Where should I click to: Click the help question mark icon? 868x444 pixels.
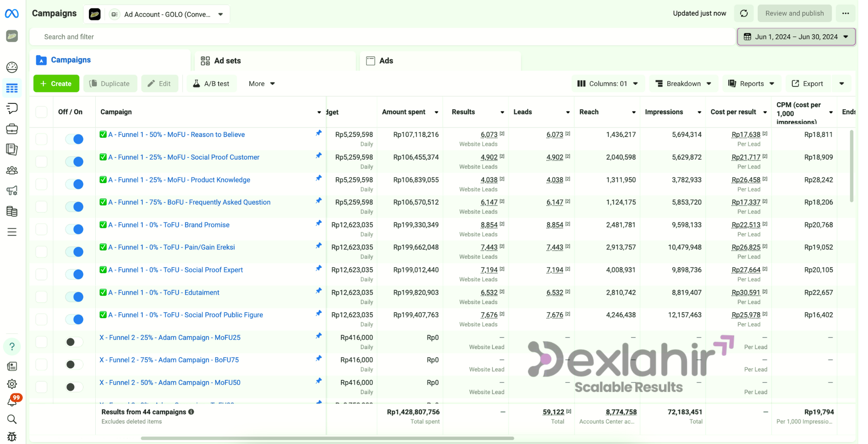coord(12,347)
